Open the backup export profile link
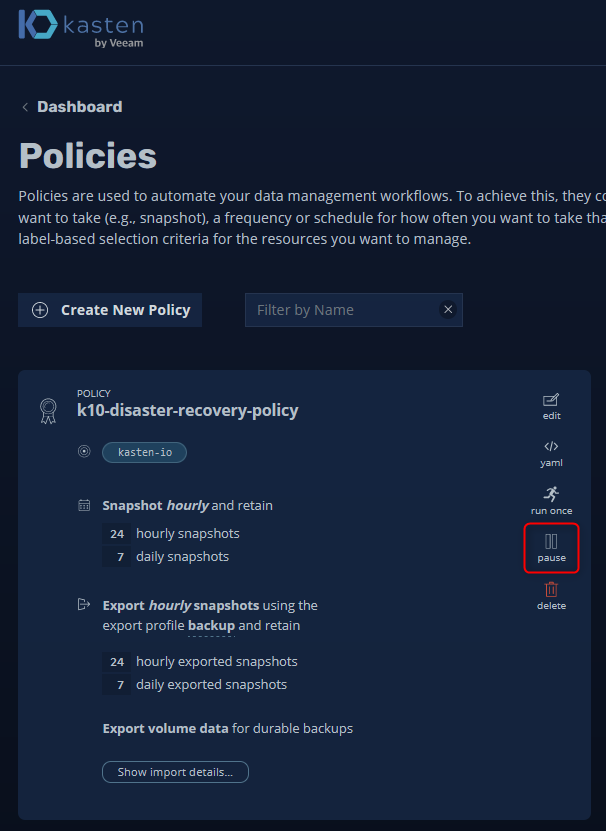The image size is (606, 831). click(211, 626)
